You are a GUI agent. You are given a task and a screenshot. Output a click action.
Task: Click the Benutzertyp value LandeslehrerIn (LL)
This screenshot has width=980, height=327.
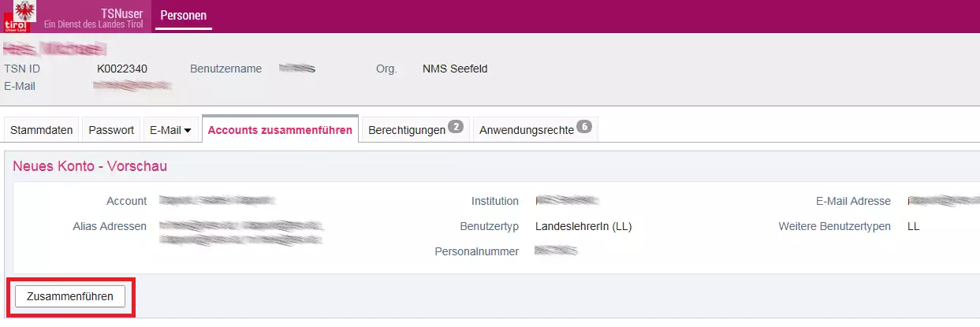(x=583, y=226)
